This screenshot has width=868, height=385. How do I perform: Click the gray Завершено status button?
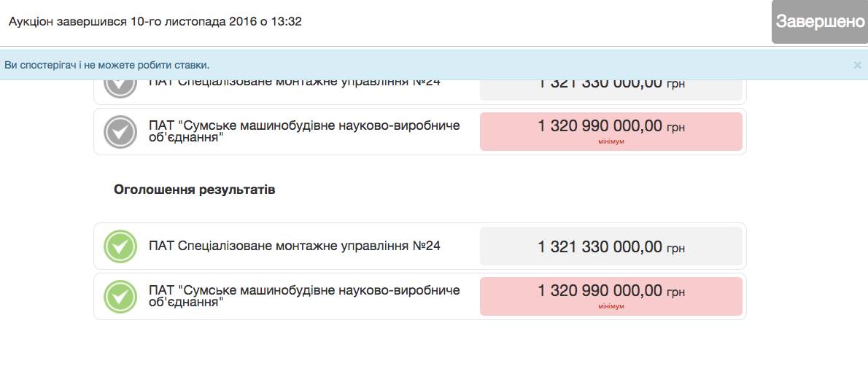coord(820,22)
